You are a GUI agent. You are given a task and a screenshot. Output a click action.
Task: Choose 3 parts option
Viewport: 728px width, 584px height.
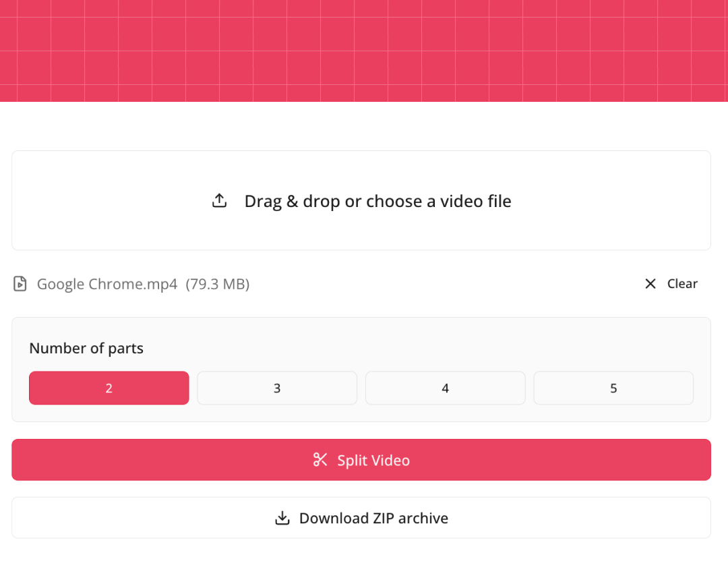(277, 388)
